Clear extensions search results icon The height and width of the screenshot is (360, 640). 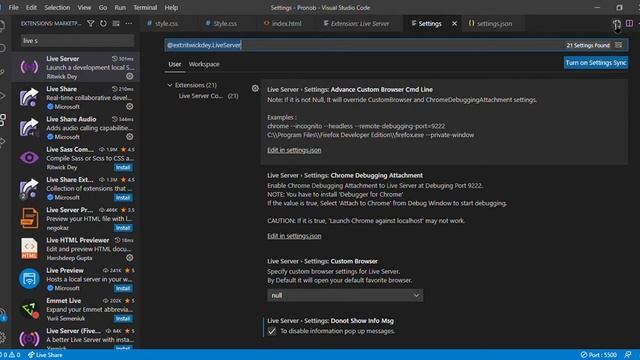pyautogui.click(x=116, y=24)
